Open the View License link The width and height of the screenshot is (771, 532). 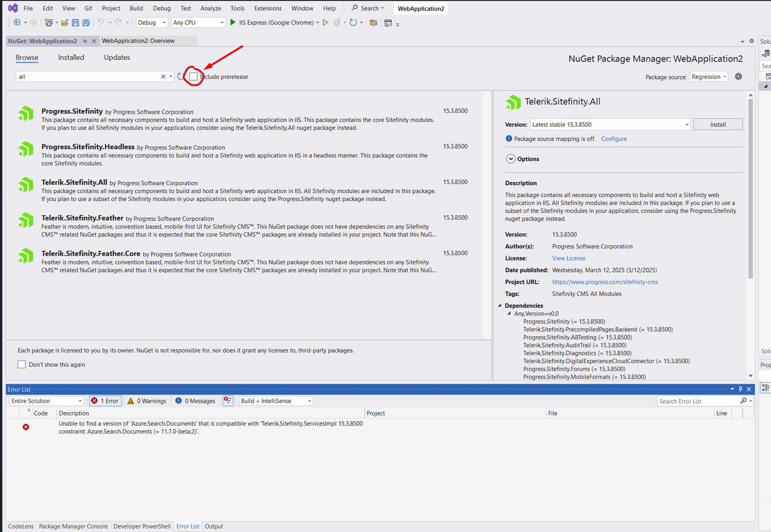(568, 258)
